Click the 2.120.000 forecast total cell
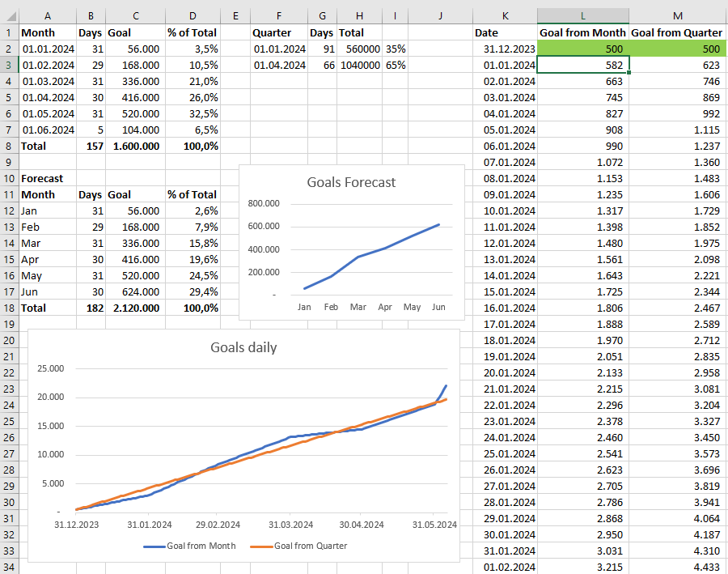 pyautogui.click(x=136, y=308)
